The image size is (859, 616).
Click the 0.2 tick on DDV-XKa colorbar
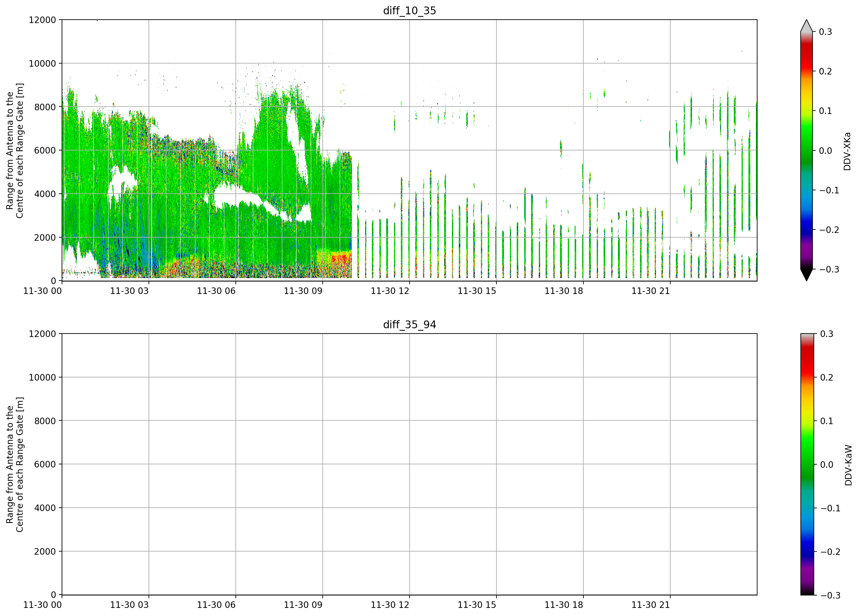826,71
